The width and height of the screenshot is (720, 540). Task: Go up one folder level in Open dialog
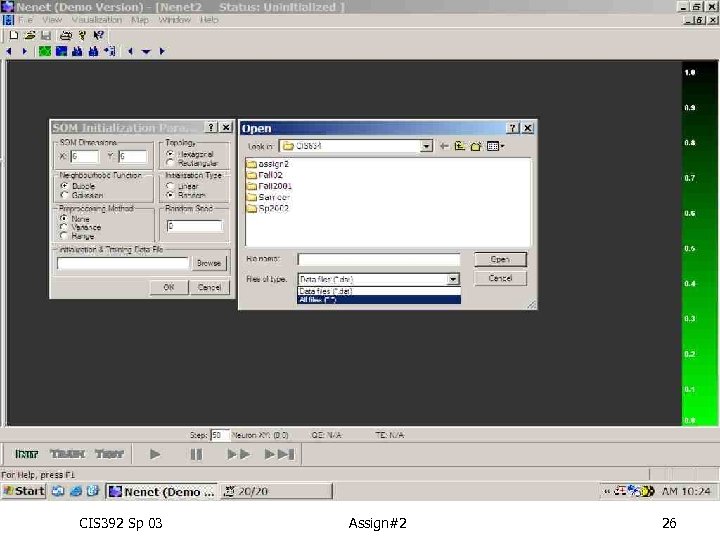point(460,146)
